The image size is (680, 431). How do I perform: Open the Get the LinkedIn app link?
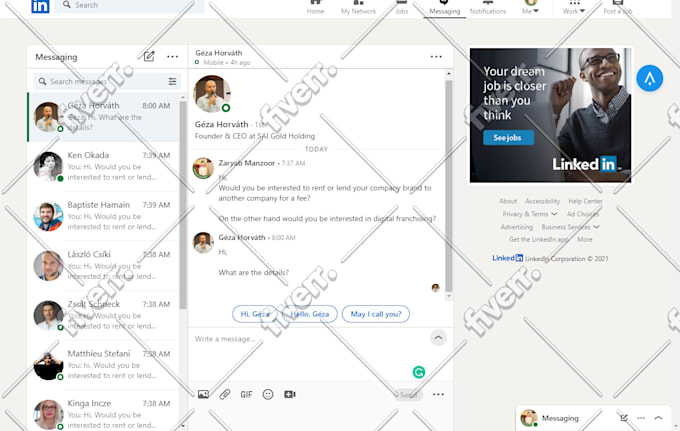point(539,239)
